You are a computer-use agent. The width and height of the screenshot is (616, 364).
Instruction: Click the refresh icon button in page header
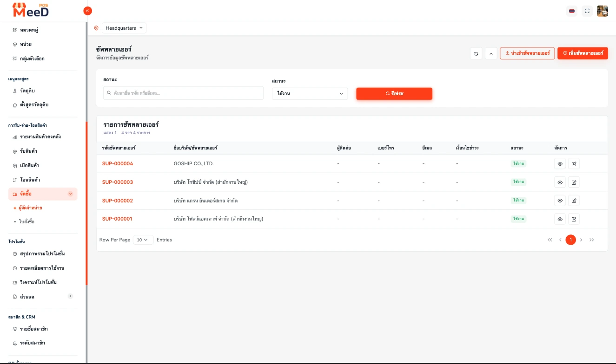(476, 53)
